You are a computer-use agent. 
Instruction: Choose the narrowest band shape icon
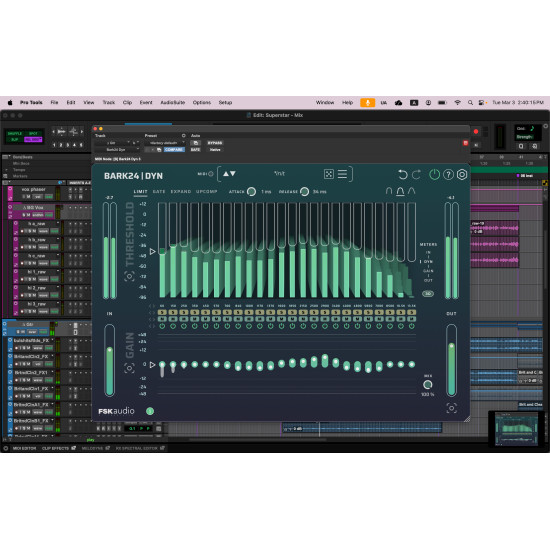tap(389, 191)
